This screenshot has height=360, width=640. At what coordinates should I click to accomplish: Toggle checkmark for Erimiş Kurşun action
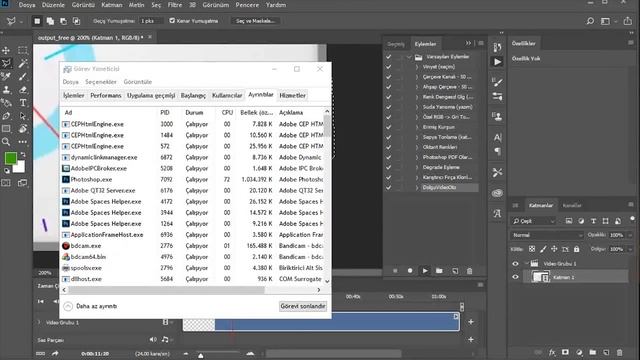pos(389,127)
